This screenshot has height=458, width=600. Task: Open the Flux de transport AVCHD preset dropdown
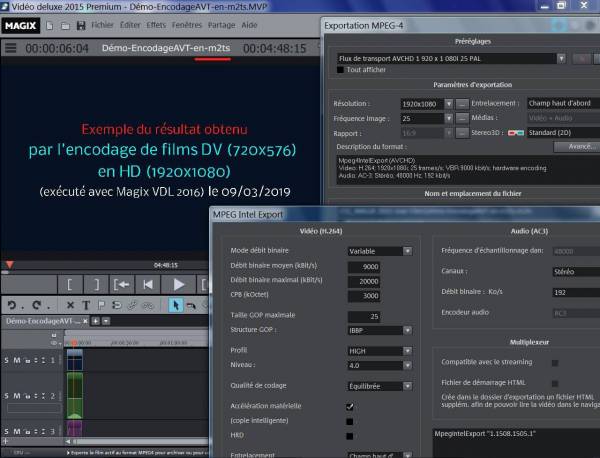561,59
